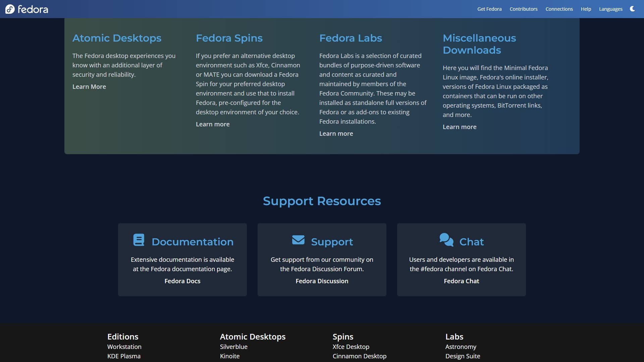The image size is (644, 362).
Task: Click the Support envelope icon
Action: [298, 240]
